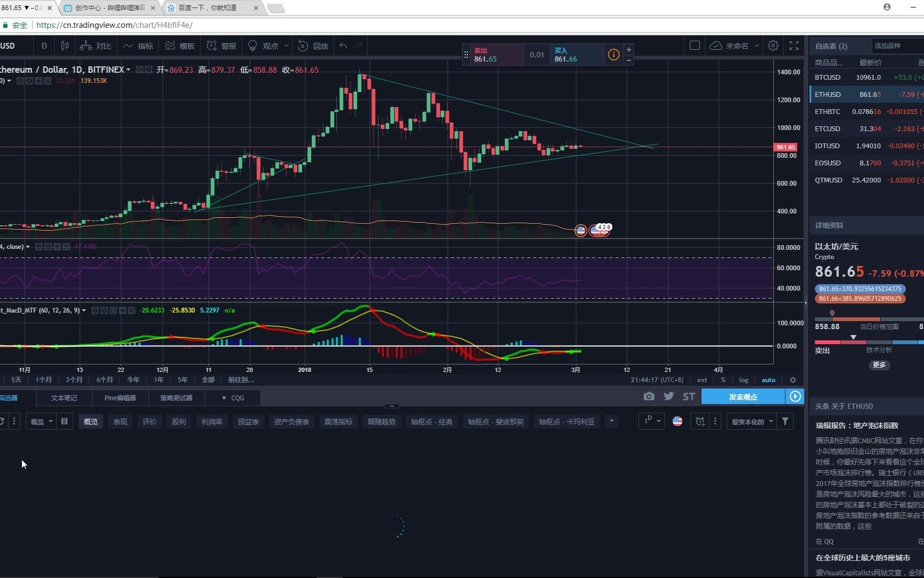This screenshot has width=924, height=578.
Task: Select the 震荡指标 screener column tab
Action: (x=338, y=422)
